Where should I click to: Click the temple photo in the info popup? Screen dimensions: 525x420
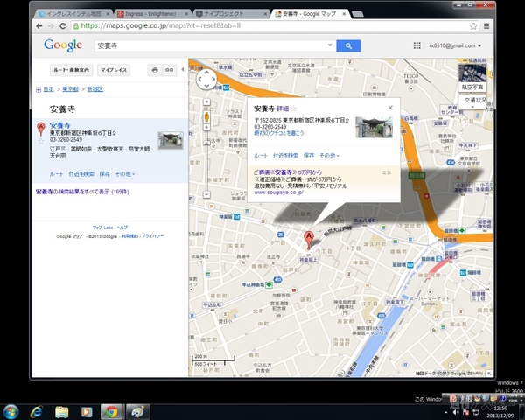374,127
